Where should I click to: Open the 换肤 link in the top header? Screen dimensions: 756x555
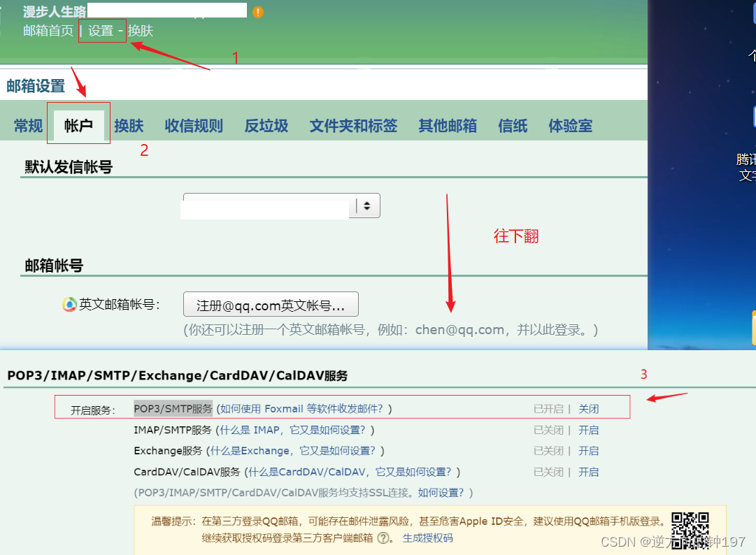pos(141,31)
